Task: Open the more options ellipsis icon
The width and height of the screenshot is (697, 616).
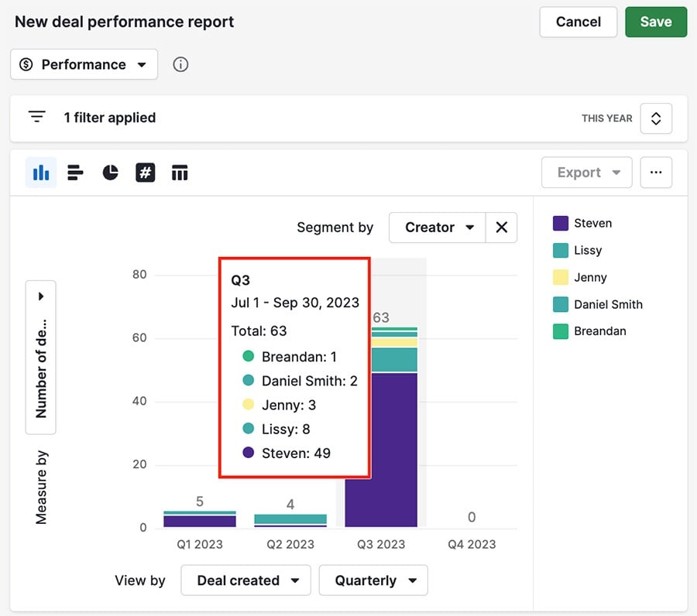Action: [x=656, y=172]
